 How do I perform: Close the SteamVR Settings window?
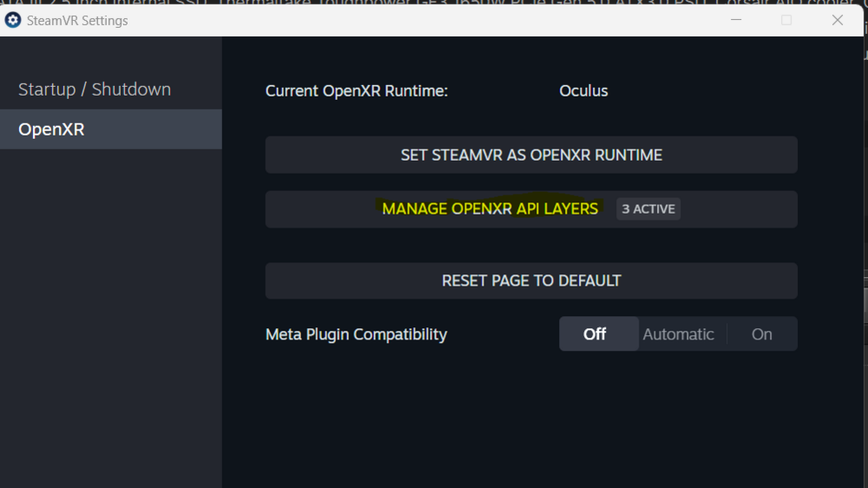click(837, 20)
